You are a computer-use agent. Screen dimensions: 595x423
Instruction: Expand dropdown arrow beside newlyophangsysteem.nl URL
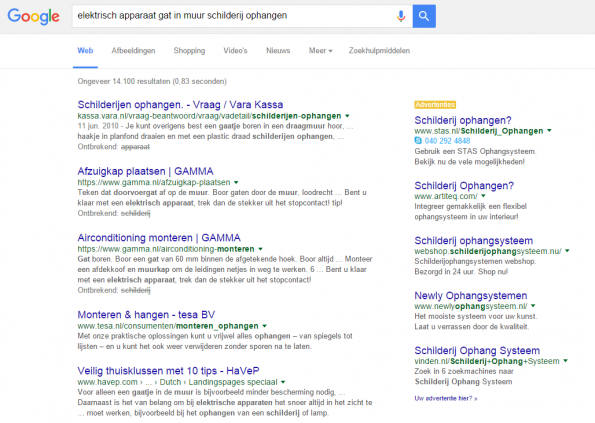533,306
